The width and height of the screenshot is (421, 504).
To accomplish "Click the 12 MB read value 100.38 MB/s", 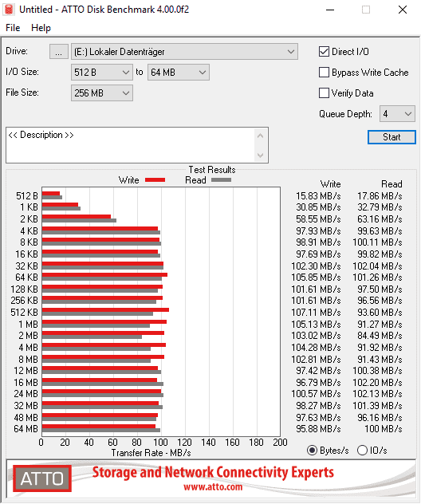I will [377, 371].
